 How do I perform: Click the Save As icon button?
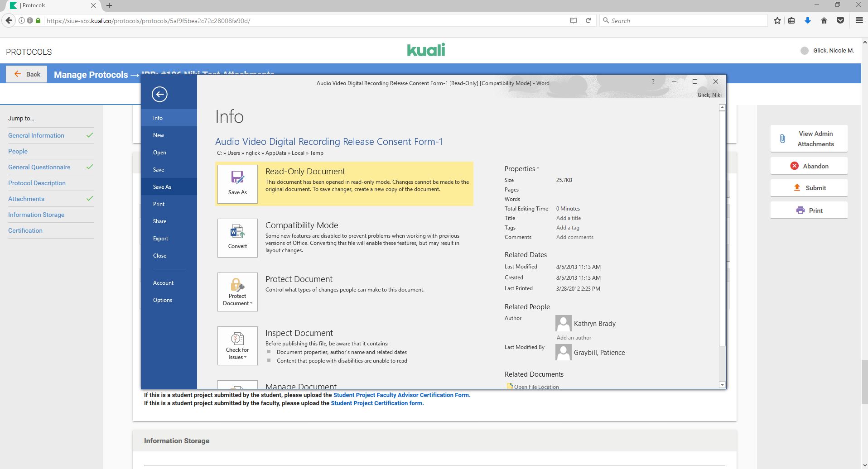(x=237, y=183)
